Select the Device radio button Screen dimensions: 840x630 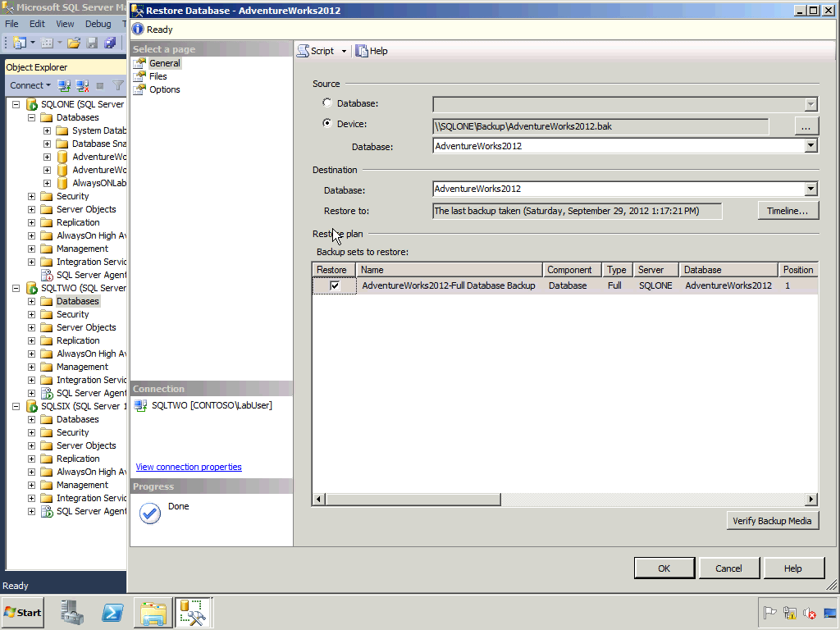(x=327, y=124)
